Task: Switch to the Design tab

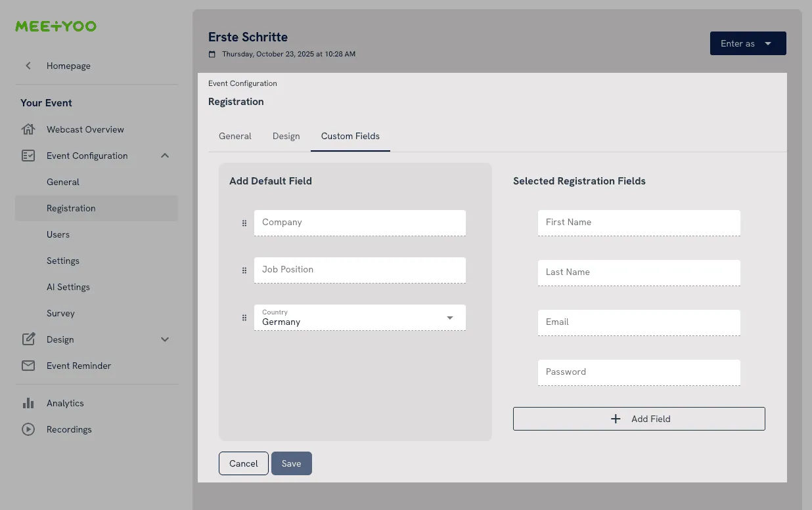Action: click(286, 136)
